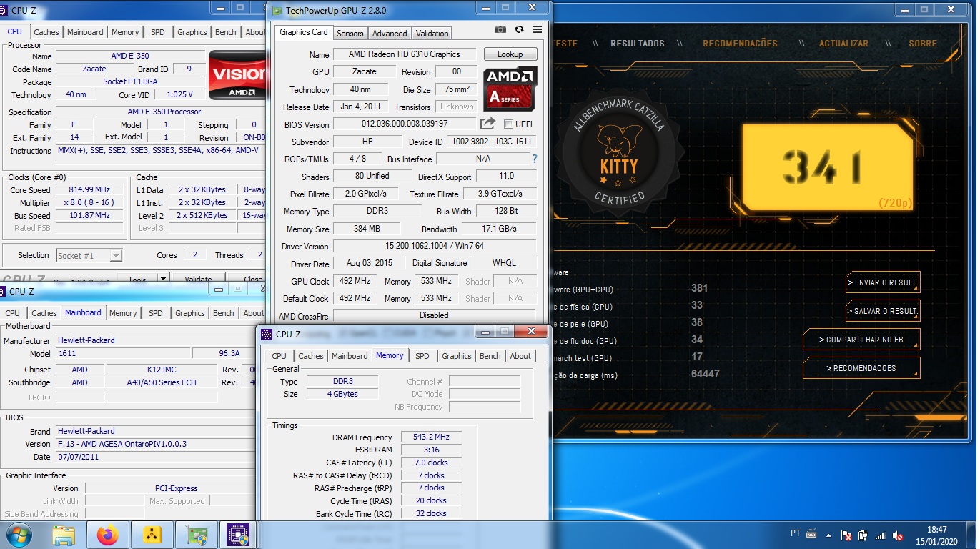Click the AMD E-350 processor name field
Screen dimensions: 980x549
tap(129, 56)
